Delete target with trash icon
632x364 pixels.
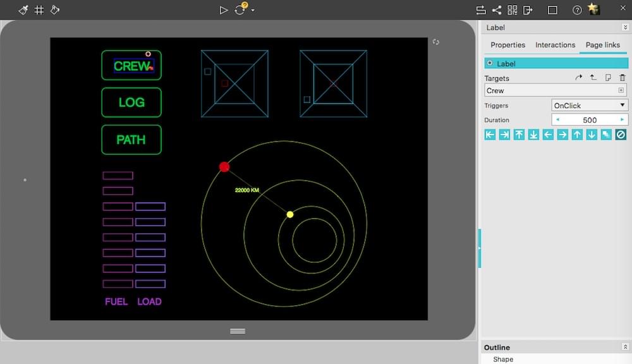click(623, 77)
